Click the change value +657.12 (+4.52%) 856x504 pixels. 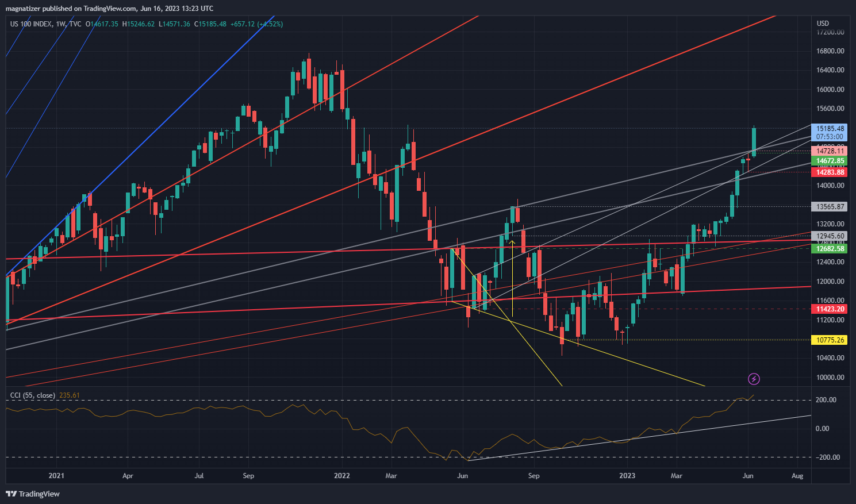pyautogui.click(x=256, y=24)
